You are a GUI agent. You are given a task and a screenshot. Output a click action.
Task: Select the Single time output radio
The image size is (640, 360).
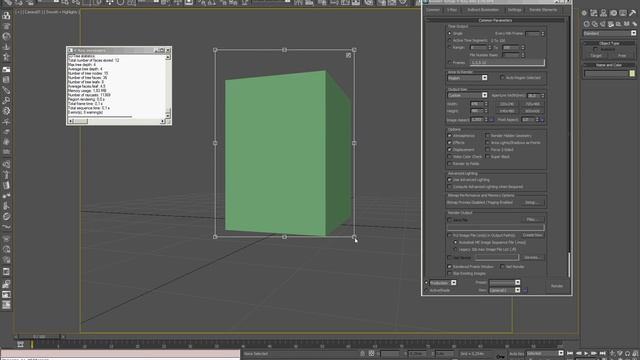click(x=450, y=33)
